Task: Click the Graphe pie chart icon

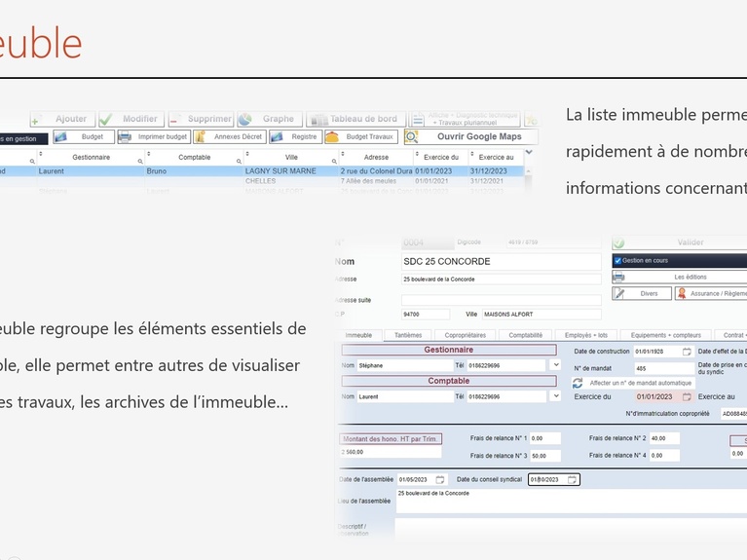Action: [x=244, y=120]
